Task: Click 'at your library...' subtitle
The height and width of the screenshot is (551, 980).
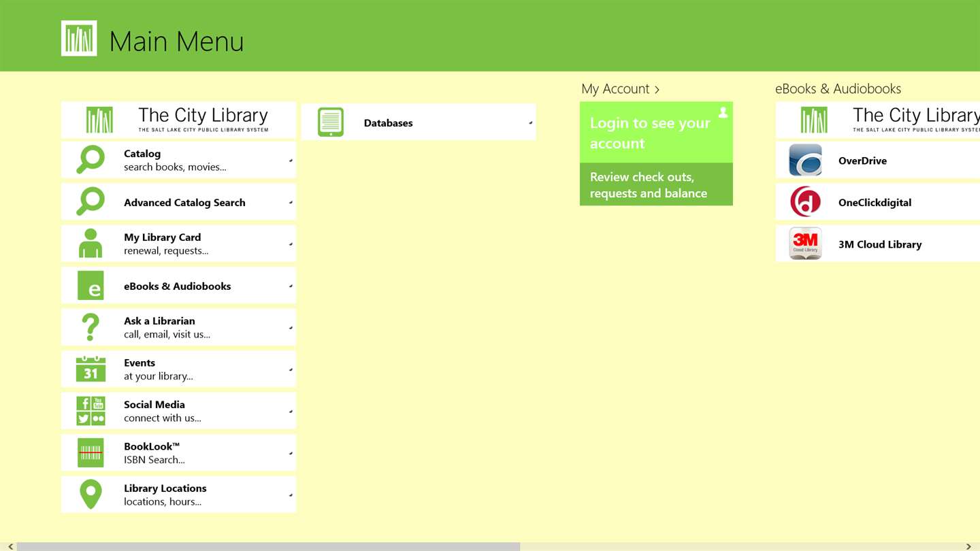Action: (x=159, y=376)
